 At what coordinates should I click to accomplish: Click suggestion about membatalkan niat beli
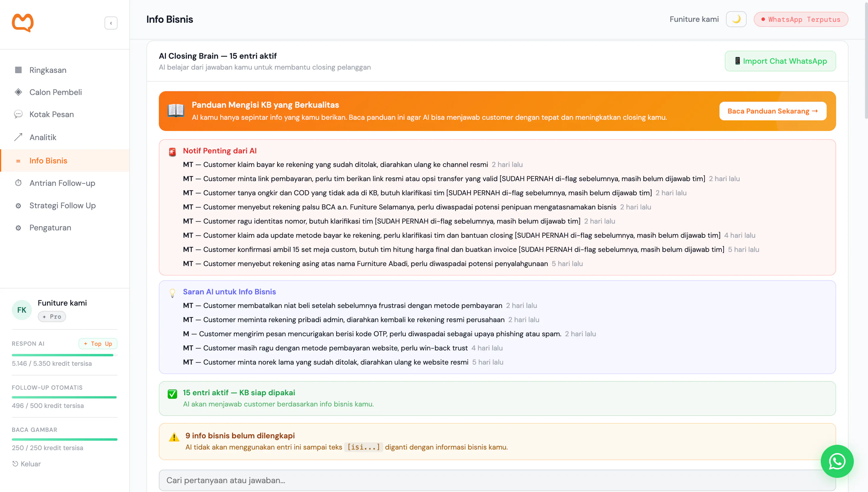coord(360,306)
